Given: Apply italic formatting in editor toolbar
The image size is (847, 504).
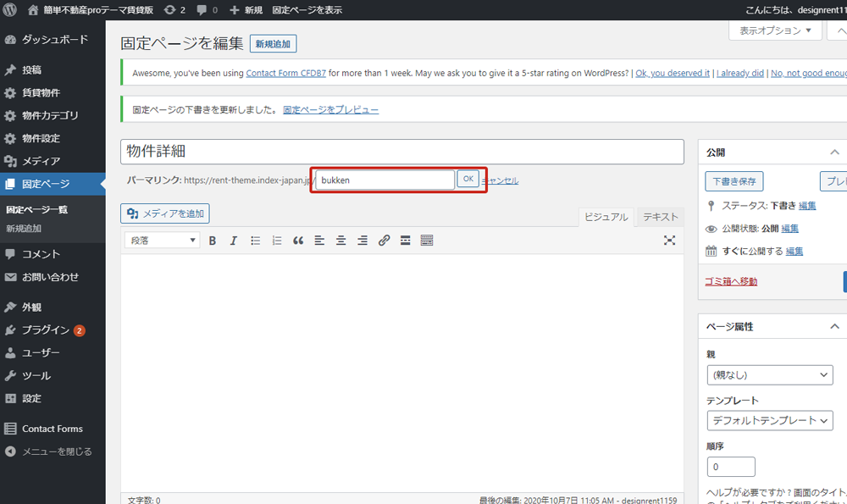Looking at the screenshot, I should 234,241.
